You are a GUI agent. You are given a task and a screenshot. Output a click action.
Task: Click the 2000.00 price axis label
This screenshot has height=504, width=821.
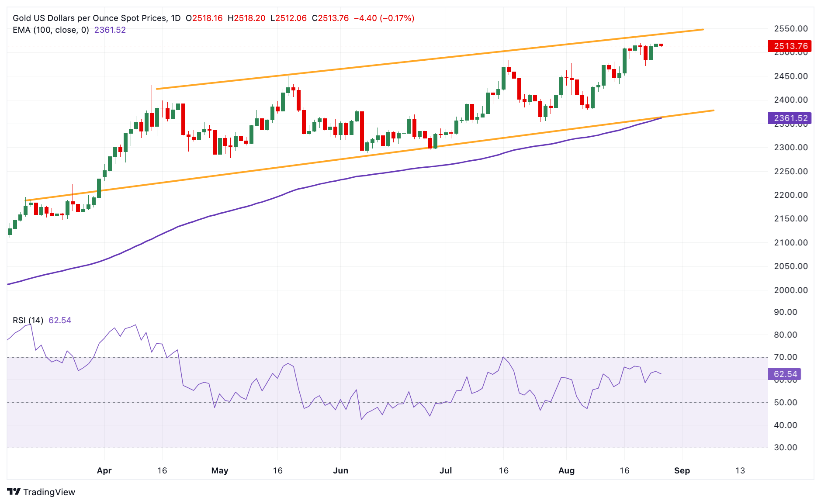coord(790,290)
